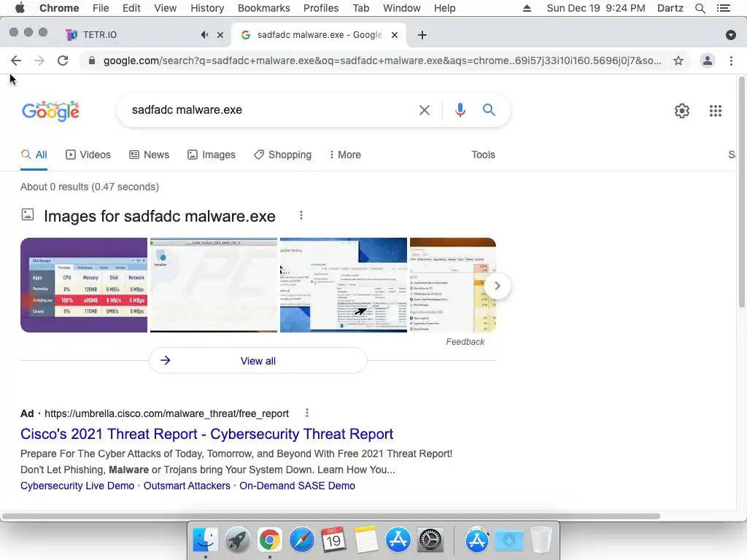
Task: Open the third blue Windows image thumbnail
Action: pos(344,285)
